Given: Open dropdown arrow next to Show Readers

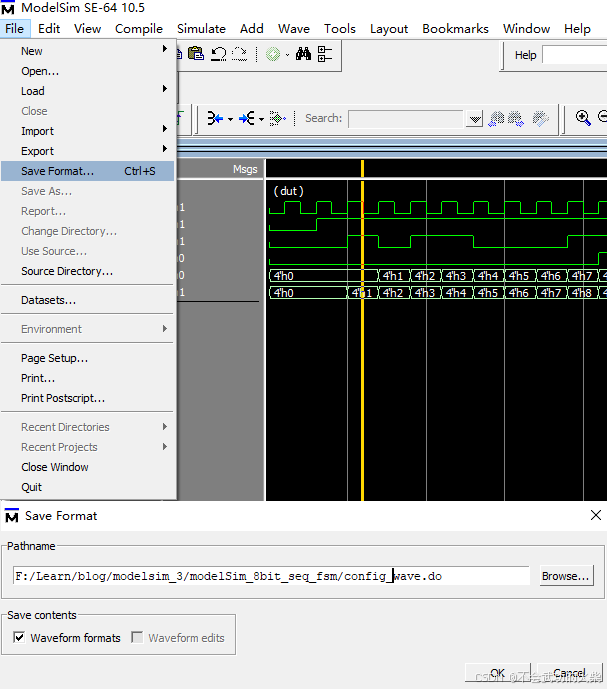Looking at the screenshot, I should coord(262,119).
